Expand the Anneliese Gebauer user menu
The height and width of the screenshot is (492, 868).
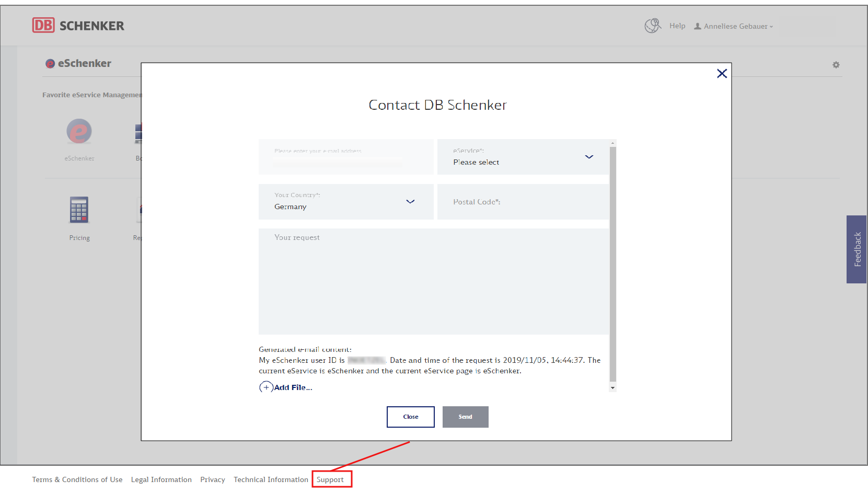click(734, 26)
